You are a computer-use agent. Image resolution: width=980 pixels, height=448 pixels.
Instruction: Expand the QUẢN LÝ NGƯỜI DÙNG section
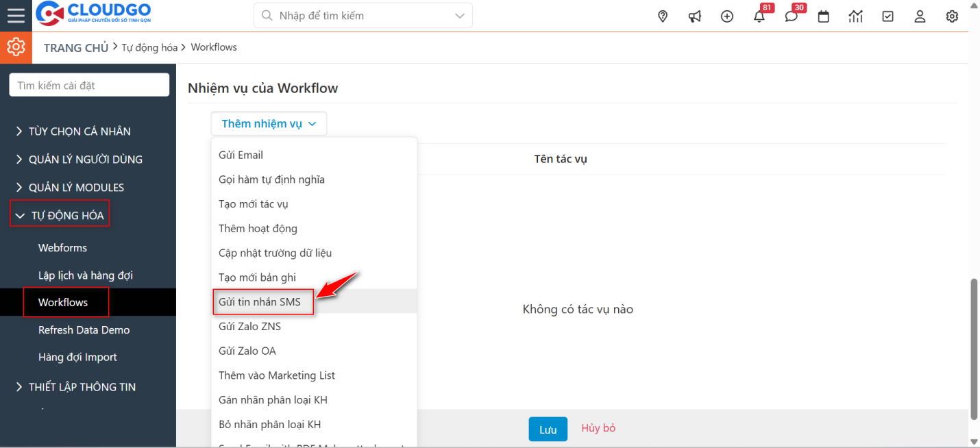pyautogui.click(x=87, y=159)
